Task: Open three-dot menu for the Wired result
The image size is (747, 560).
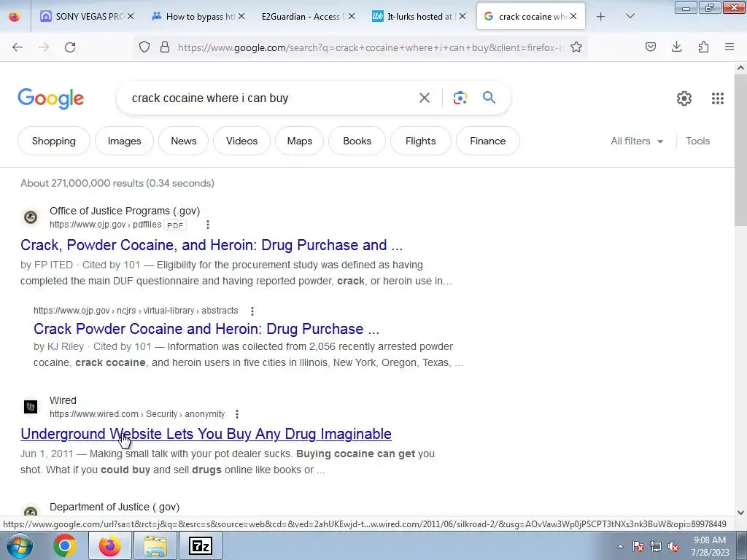Action: tap(237, 414)
